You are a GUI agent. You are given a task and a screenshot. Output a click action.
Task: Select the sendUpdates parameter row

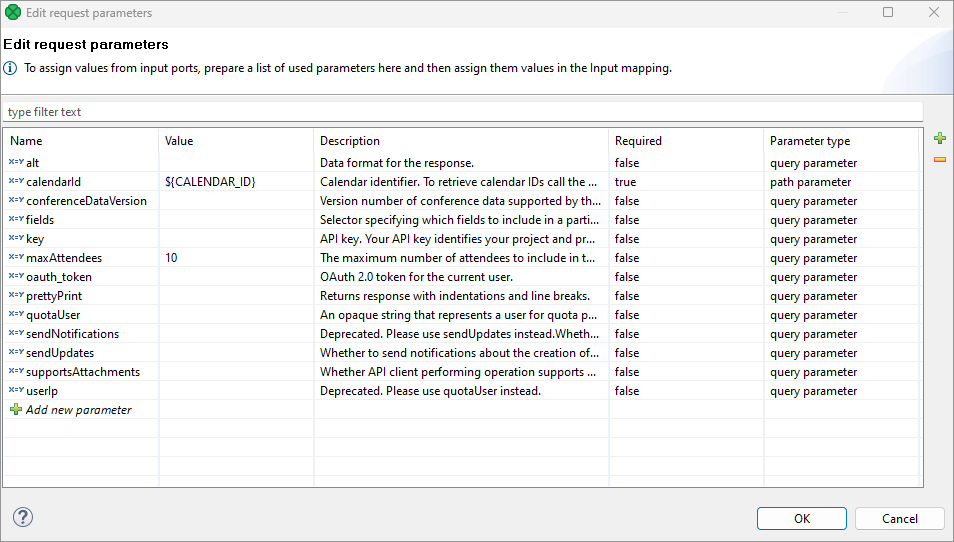(x=60, y=353)
